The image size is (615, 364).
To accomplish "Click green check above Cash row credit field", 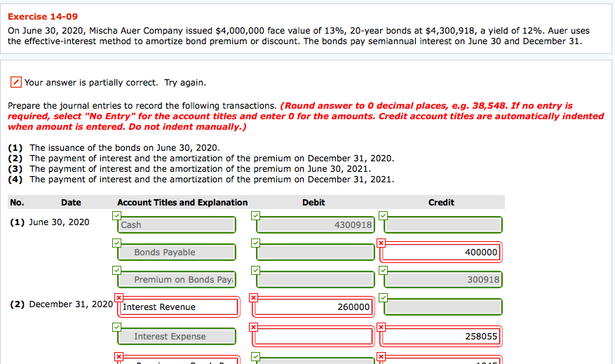I will click(x=383, y=215).
